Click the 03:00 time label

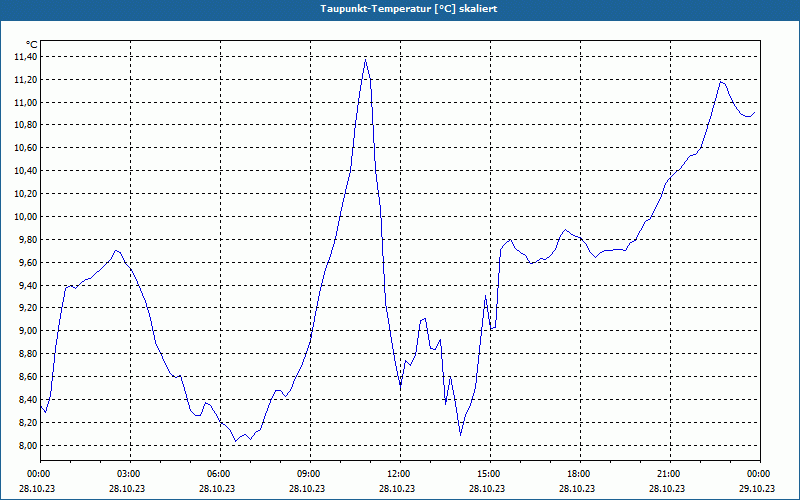128,474
